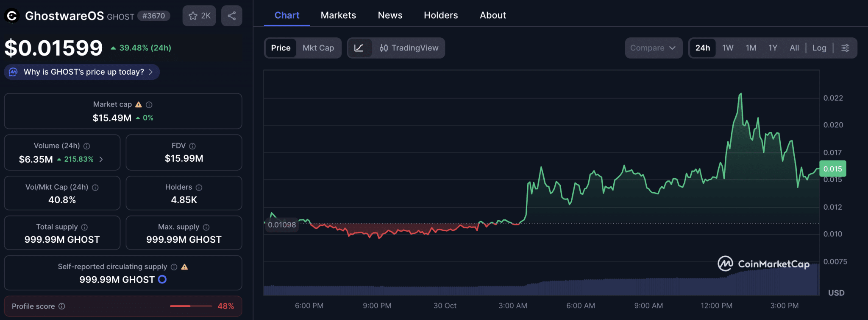This screenshot has width=868, height=320.
Task: Click the circulating supply ring icon
Action: 162,279
